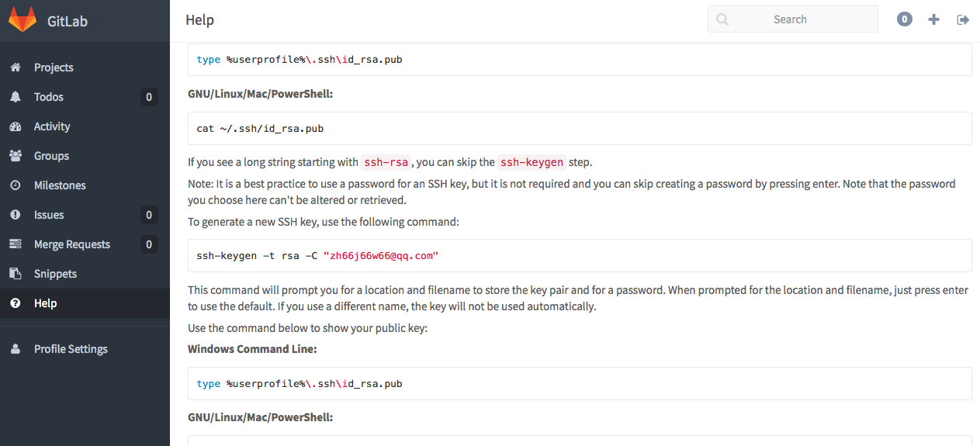The width and height of the screenshot is (980, 446).
Task: Click the Todos bell icon
Action: (15, 97)
